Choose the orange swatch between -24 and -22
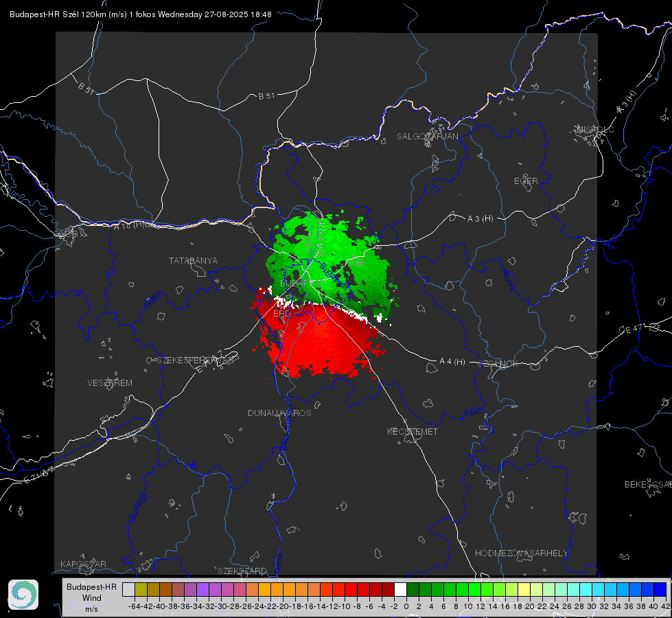Viewport: 672px width, 618px height. 264,589
